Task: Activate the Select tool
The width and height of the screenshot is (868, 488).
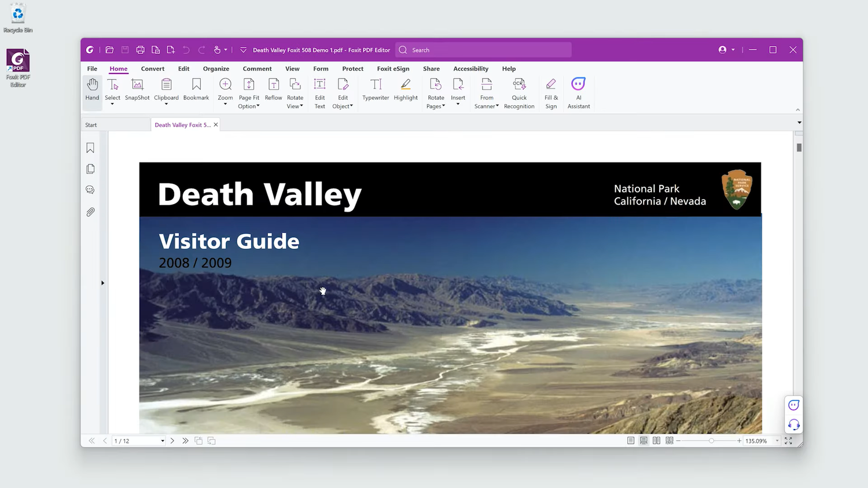Action: point(113,88)
